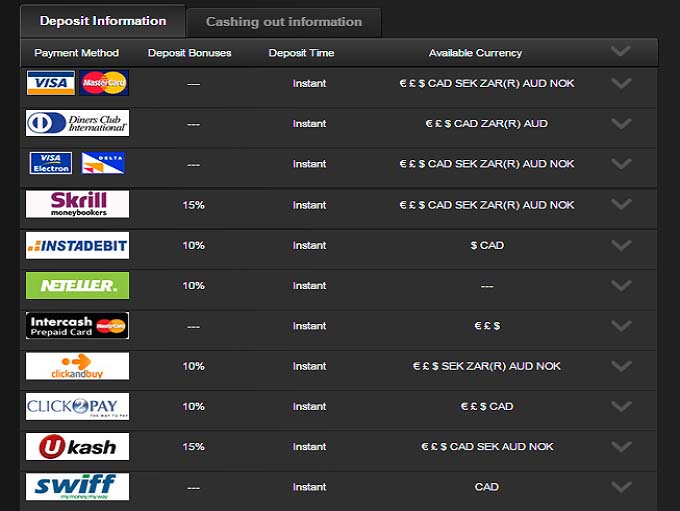Choose the Skrill Moneybookers logo
The image size is (680, 511).
pos(77,204)
